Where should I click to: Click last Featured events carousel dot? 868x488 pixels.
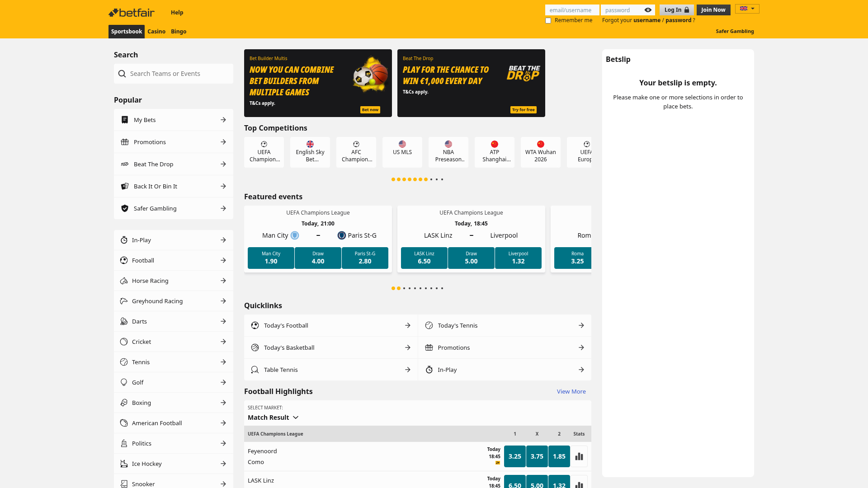[442, 288]
